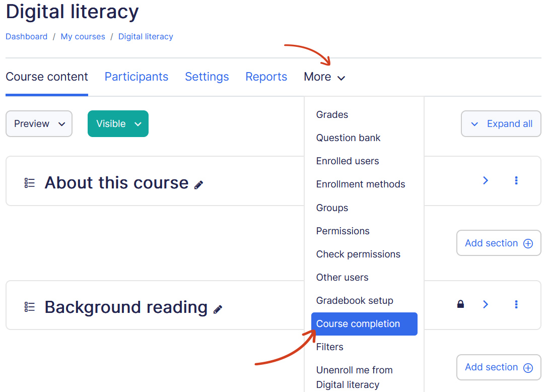
Task: Follow the My courses breadcrumb link
Action: (83, 37)
